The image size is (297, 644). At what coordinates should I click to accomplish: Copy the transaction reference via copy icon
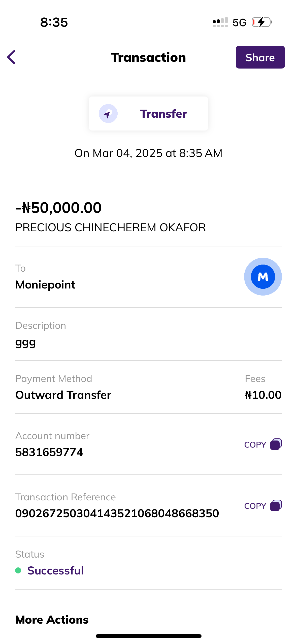click(276, 506)
